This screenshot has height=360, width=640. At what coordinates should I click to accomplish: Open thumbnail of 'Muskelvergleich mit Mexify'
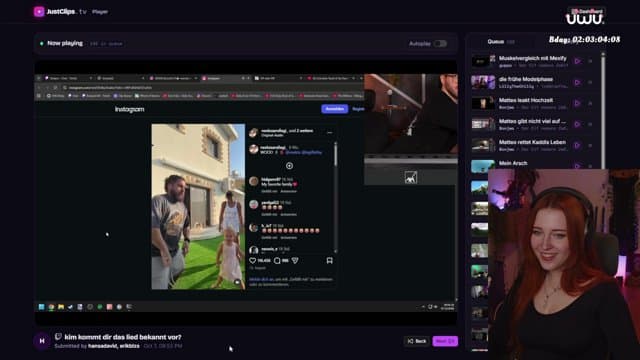pyautogui.click(x=483, y=61)
